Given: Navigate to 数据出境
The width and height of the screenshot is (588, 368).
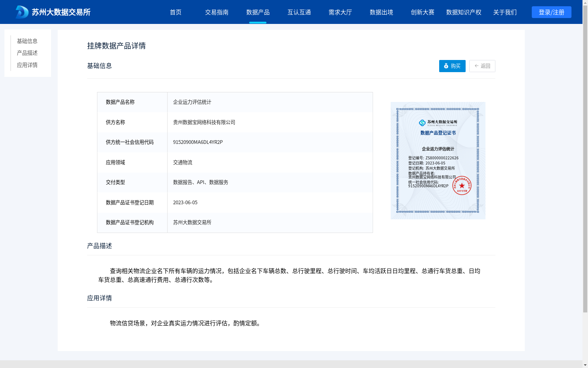Looking at the screenshot, I should tap(381, 12).
